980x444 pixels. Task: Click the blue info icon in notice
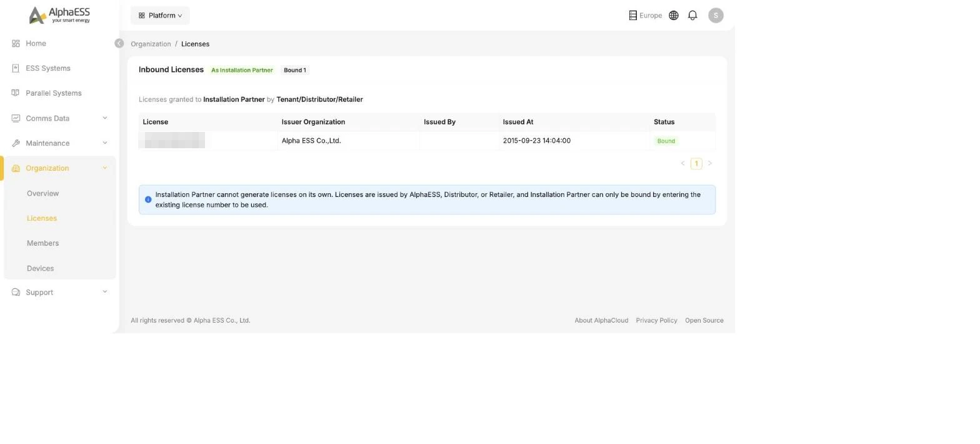point(148,199)
